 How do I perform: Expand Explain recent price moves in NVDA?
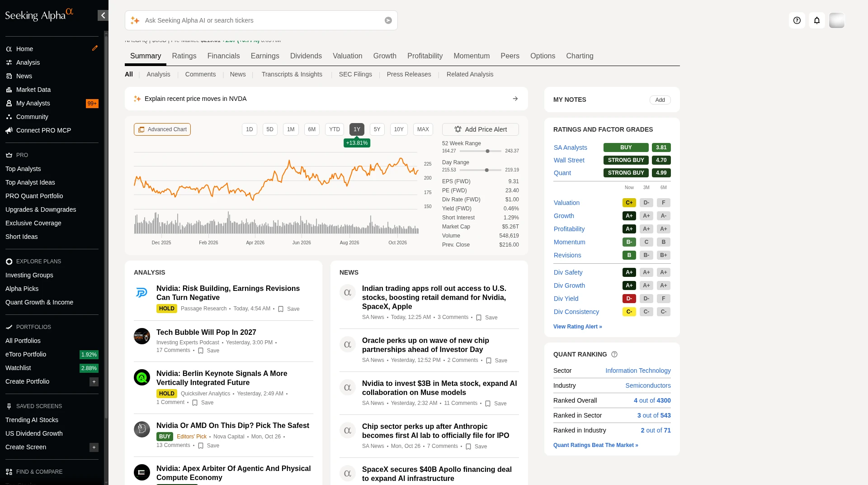pyautogui.click(x=326, y=99)
